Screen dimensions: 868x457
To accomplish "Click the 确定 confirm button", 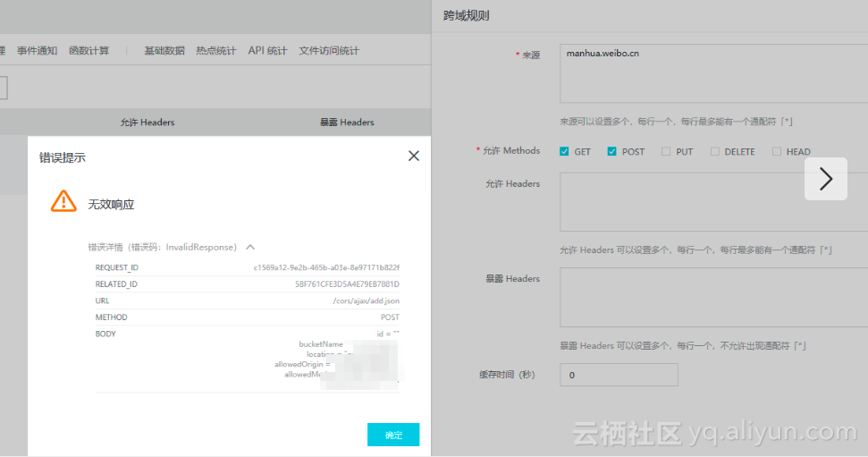I will pyautogui.click(x=393, y=435).
